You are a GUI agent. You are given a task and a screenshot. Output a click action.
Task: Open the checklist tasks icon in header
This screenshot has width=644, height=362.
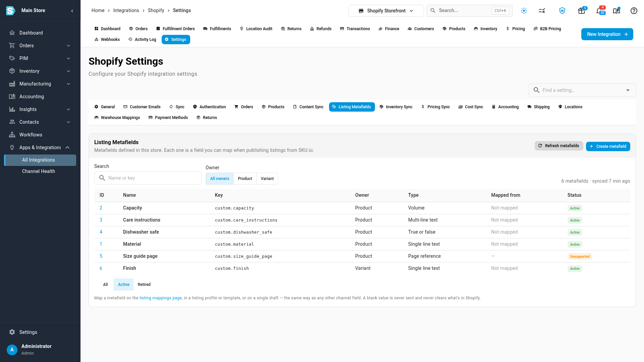pos(542,11)
